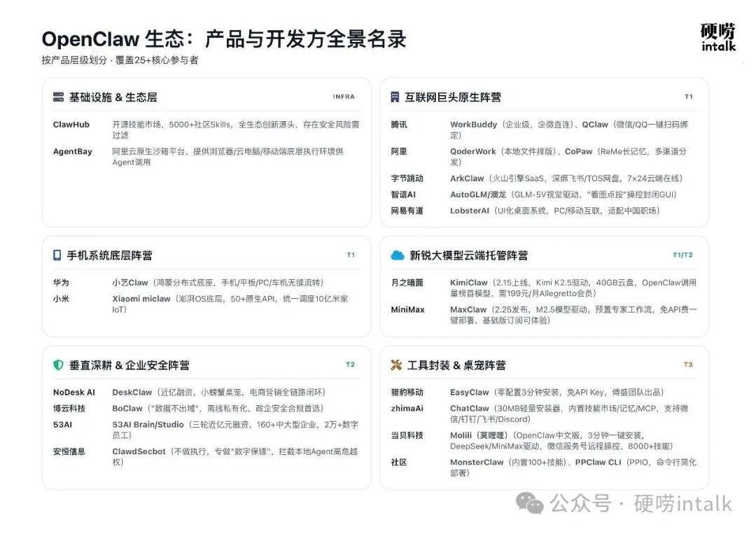Click the MonsterClaw product name
The image size is (756, 534).
(x=477, y=462)
